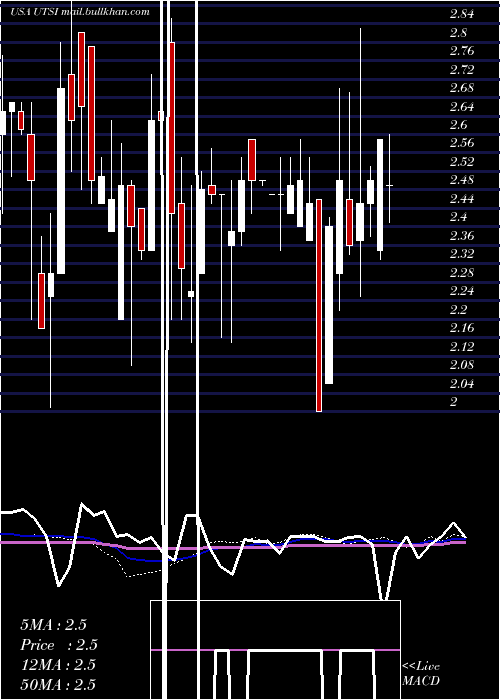Click the '<<Live MACD' label
Viewport: 500px width, 700px height.
[421, 674]
